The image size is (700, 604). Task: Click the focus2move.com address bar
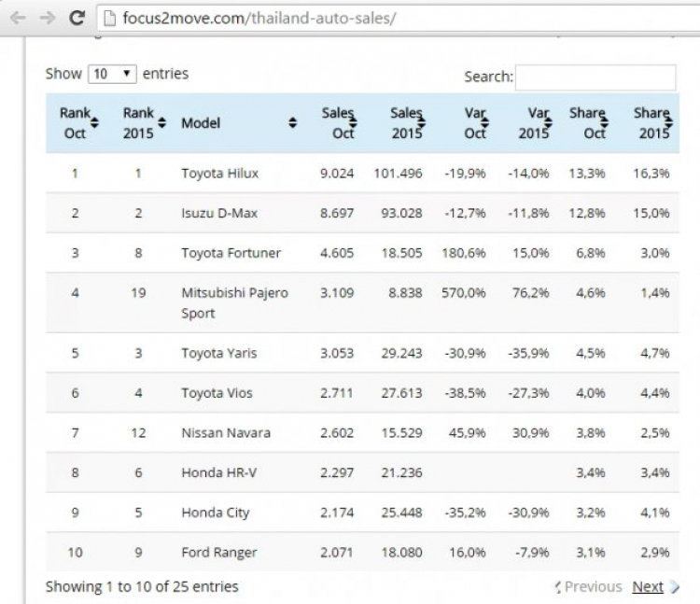[398, 19]
